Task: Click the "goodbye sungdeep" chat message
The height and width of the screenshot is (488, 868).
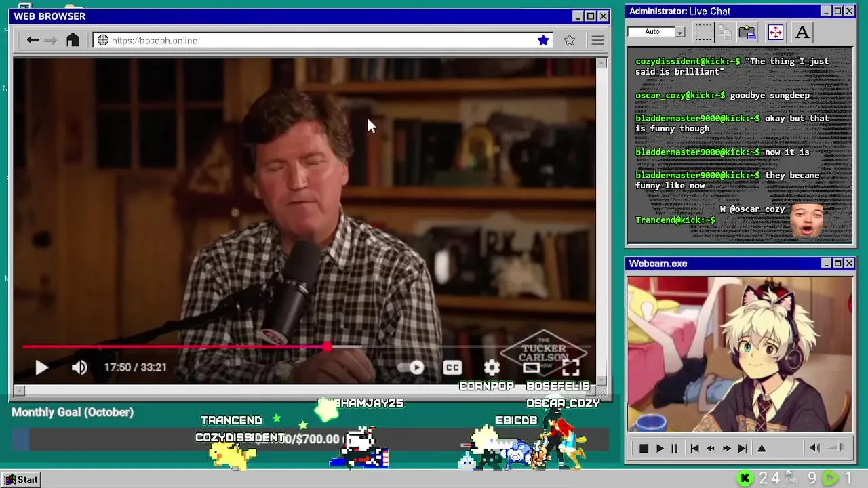Action: pyautogui.click(x=770, y=96)
